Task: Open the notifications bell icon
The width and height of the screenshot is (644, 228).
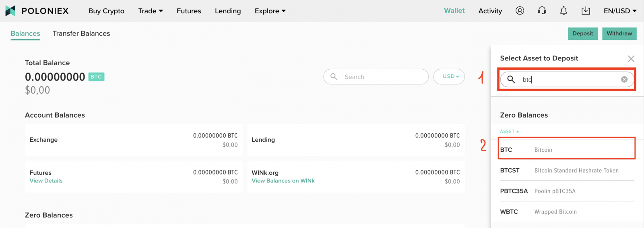Action: coord(563,11)
